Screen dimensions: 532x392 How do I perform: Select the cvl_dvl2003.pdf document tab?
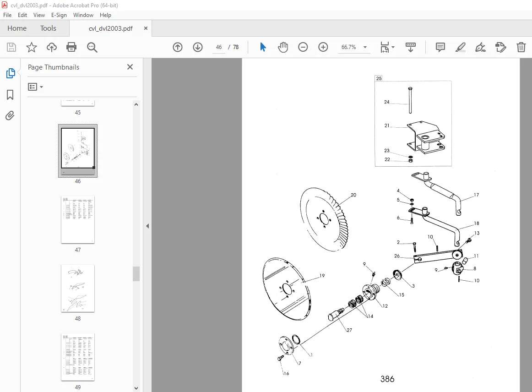tap(111, 28)
